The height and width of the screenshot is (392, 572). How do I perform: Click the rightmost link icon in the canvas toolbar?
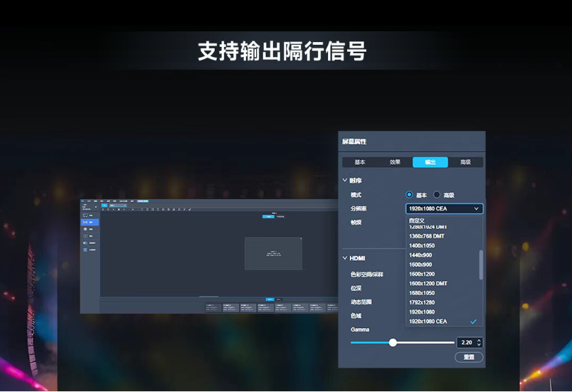[x=189, y=209]
